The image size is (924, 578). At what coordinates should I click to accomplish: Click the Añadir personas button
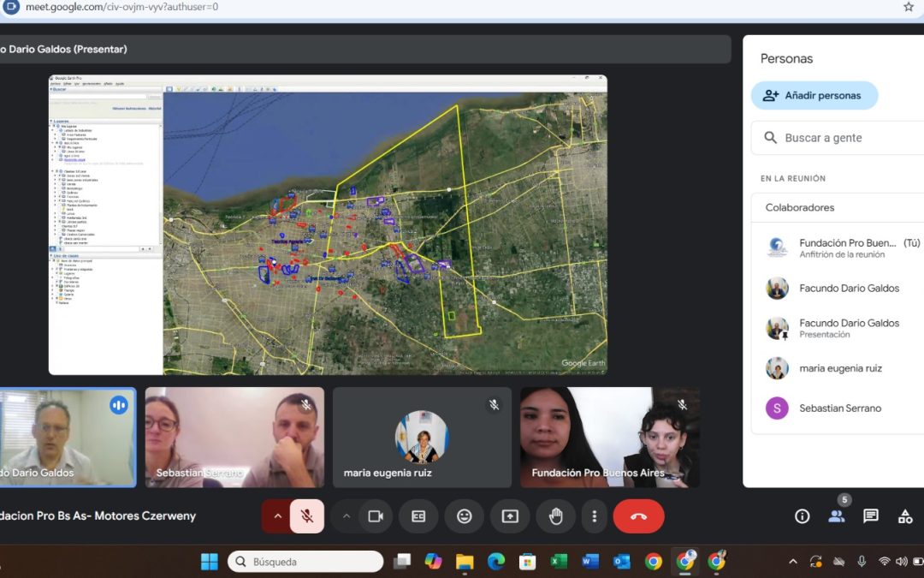pos(814,96)
